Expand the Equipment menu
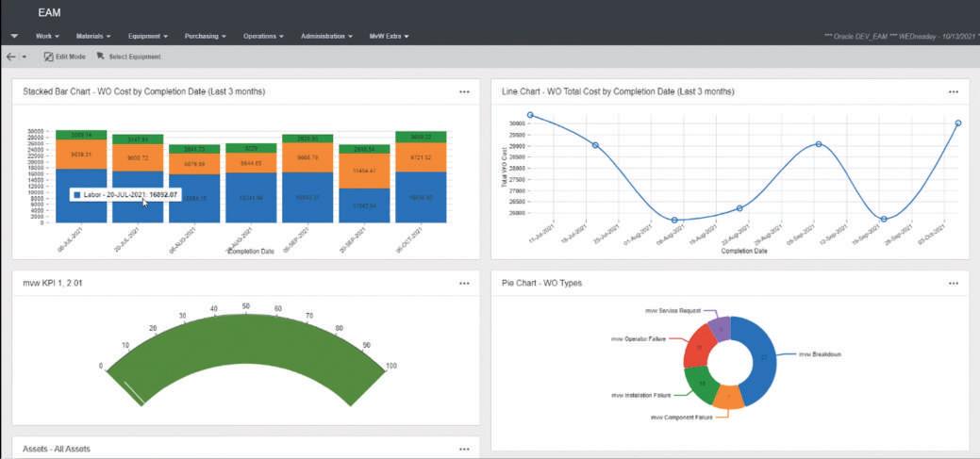The height and width of the screenshot is (459, 980). pos(148,36)
